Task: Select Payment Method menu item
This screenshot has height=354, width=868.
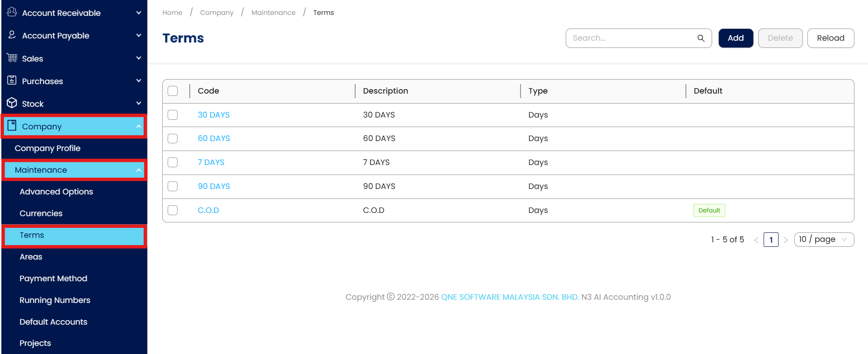Action: pyautogui.click(x=53, y=278)
